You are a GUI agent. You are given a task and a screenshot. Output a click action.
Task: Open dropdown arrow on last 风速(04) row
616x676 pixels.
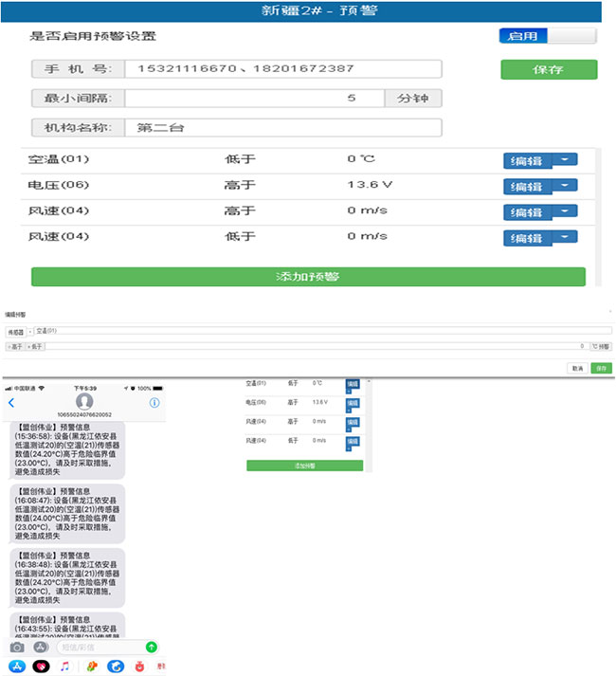point(564,237)
